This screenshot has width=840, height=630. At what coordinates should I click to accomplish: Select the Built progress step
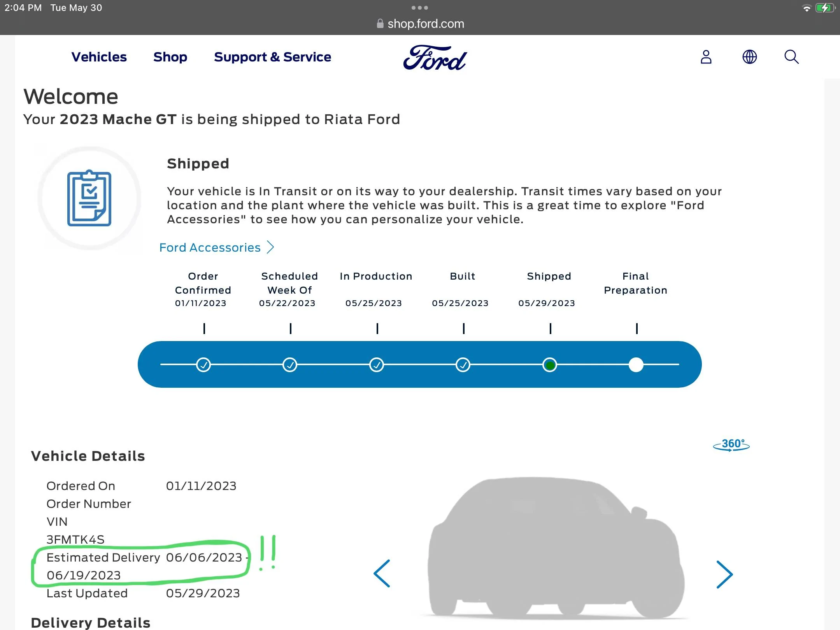coord(463,365)
